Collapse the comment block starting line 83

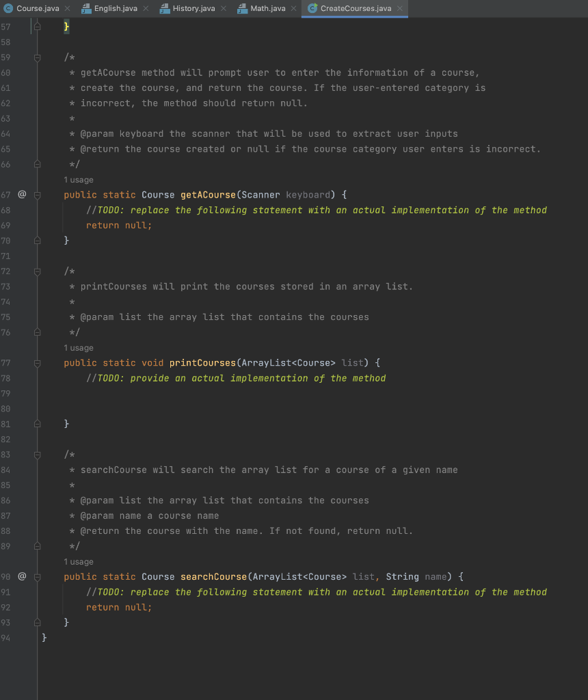tap(38, 455)
